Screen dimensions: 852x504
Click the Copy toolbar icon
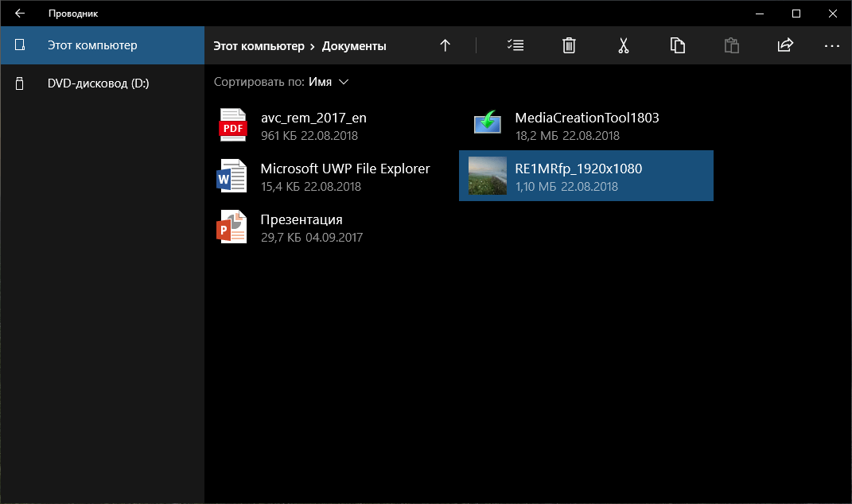click(677, 45)
